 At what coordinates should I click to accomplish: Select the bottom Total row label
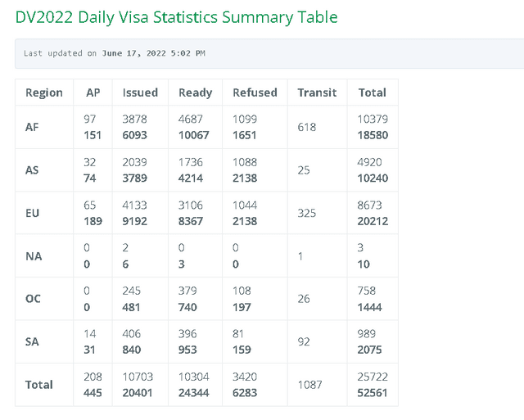(x=39, y=385)
